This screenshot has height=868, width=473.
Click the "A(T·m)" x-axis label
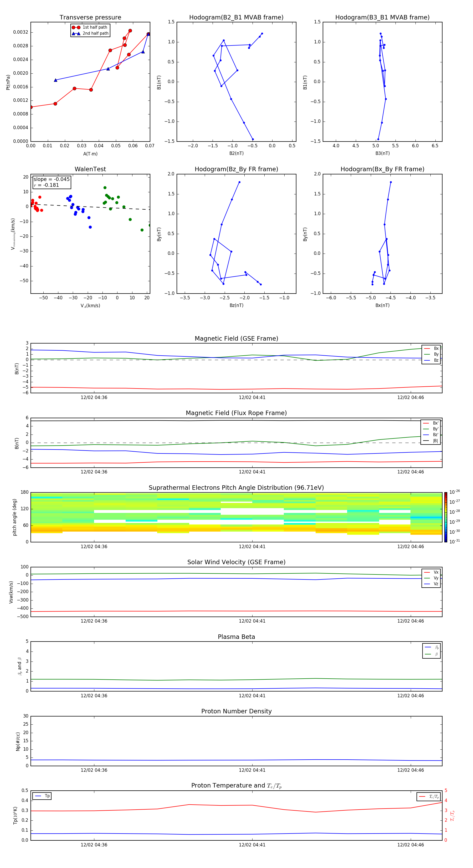90,154
